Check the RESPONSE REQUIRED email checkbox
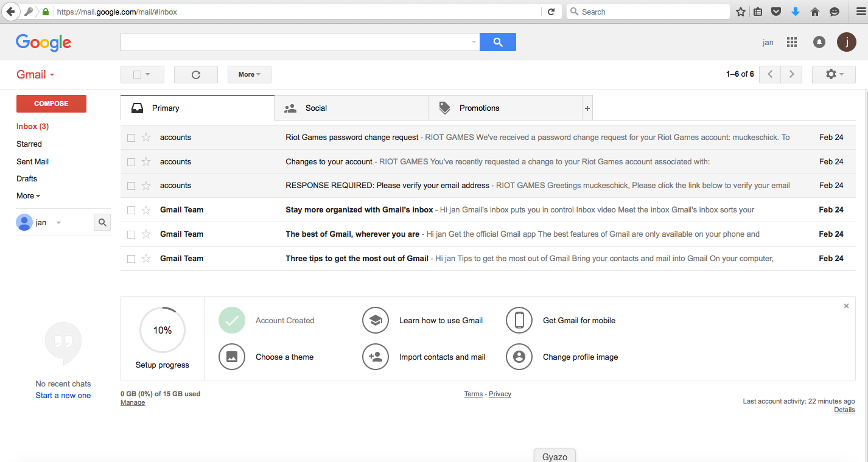The image size is (868, 462). [131, 186]
